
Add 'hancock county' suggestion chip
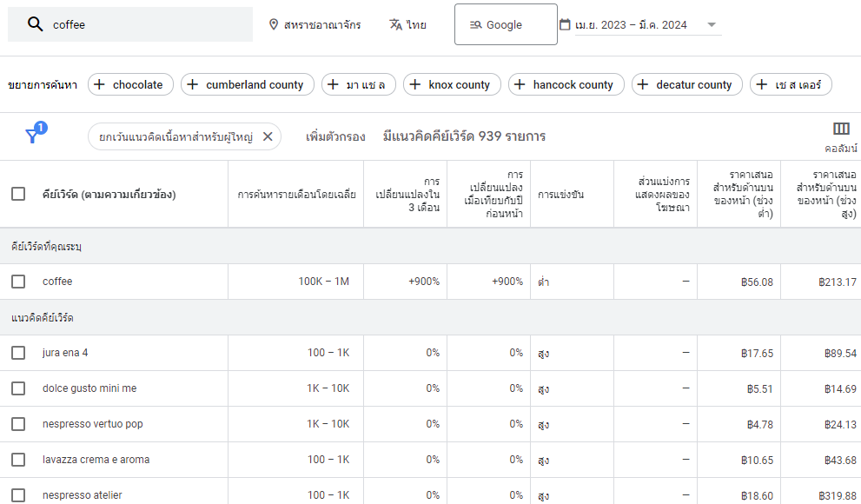pyautogui.click(x=566, y=84)
